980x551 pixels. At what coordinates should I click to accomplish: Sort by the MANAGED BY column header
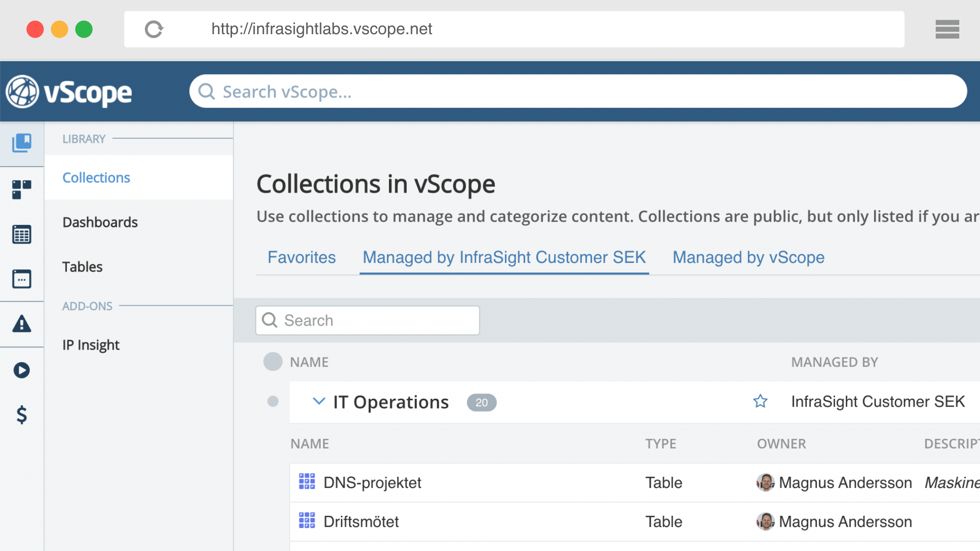835,362
